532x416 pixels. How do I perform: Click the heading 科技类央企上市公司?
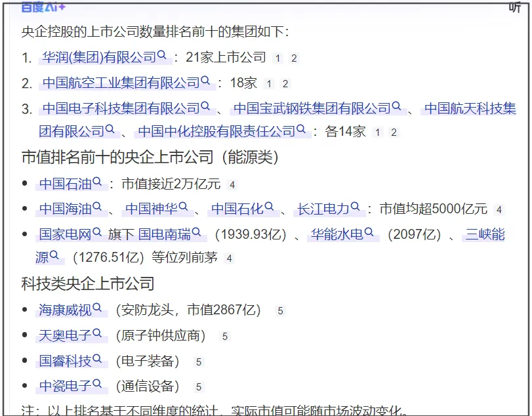pyautogui.click(x=88, y=283)
